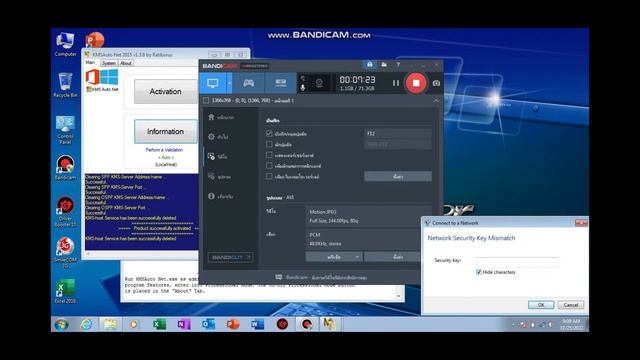Switch to the About tab in KMSAuto Net
This screenshot has width=640, height=360.
(126, 63)
